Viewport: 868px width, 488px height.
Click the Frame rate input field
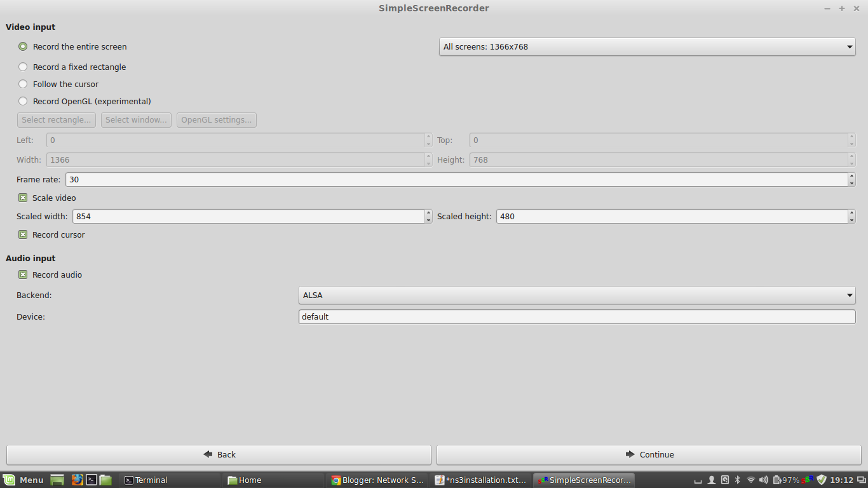(x=456, y=180)
